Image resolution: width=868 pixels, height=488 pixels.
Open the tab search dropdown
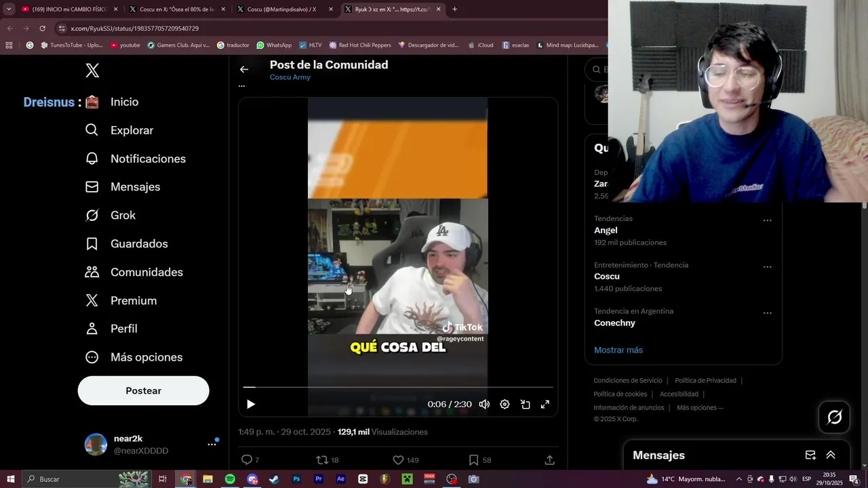click(8, 9)
